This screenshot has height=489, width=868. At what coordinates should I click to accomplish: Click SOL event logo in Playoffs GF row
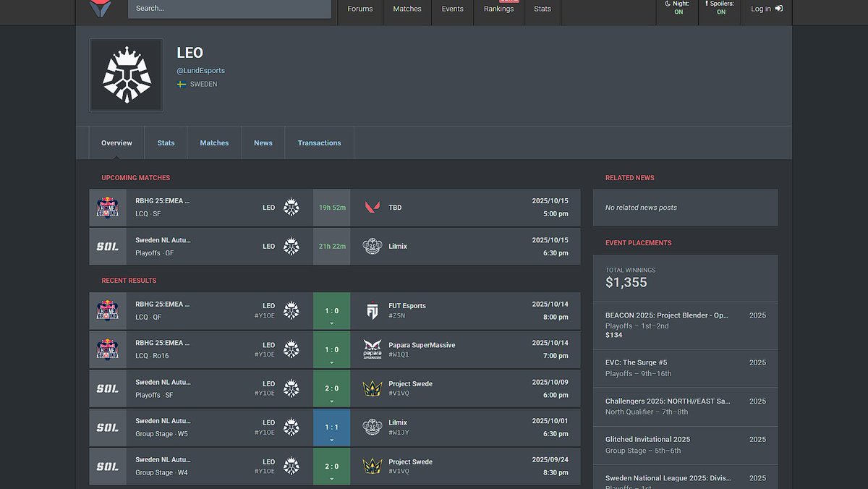108,247
